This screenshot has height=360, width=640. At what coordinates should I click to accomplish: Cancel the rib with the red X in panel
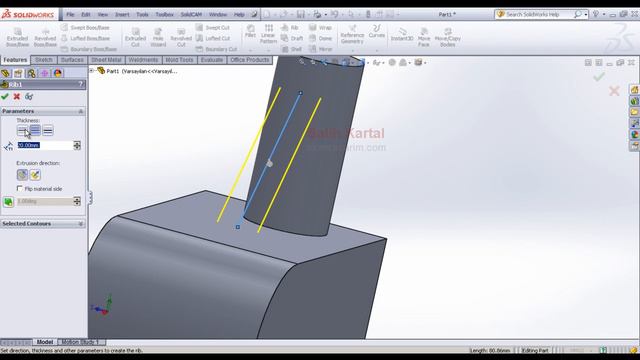click(x=17, y=97)
